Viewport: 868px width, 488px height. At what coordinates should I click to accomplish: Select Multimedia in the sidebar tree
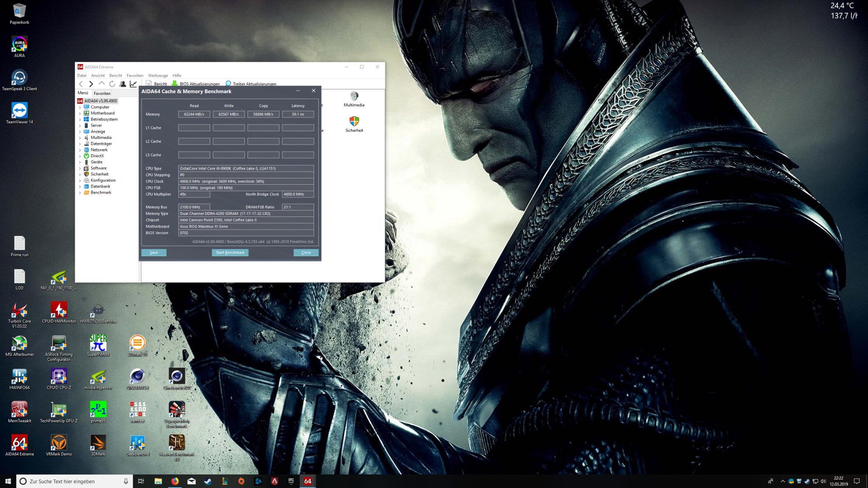[101, 137]
